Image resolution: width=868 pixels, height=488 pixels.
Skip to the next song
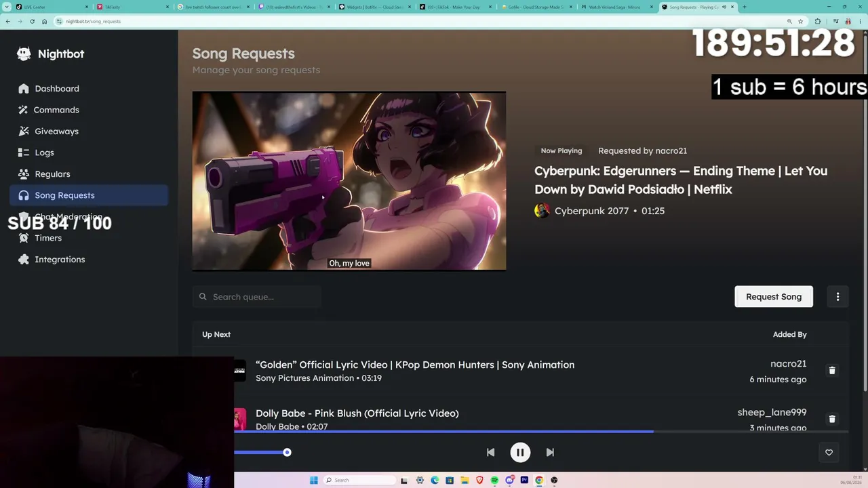tap(550, 452)
